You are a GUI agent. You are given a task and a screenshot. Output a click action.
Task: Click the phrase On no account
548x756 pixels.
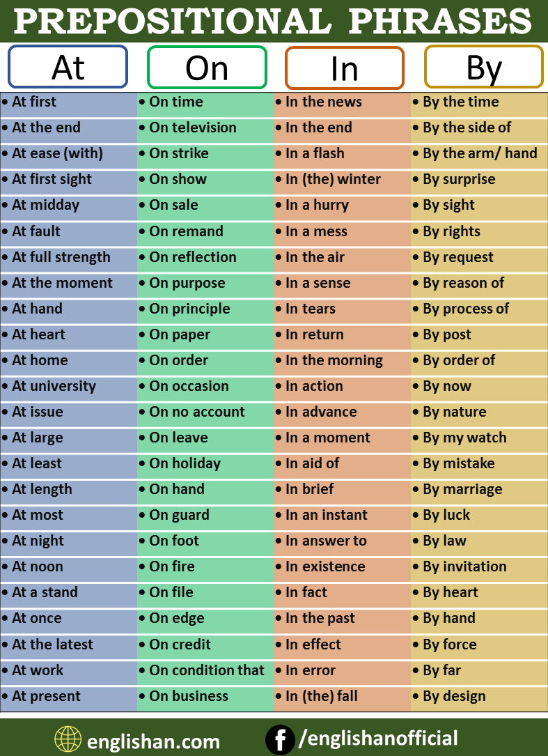197,412
